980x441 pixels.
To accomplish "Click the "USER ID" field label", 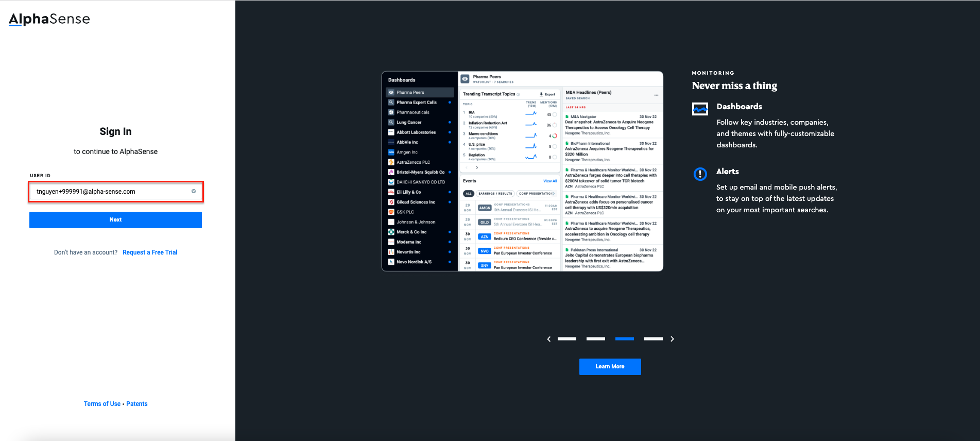I will point(40,176).
